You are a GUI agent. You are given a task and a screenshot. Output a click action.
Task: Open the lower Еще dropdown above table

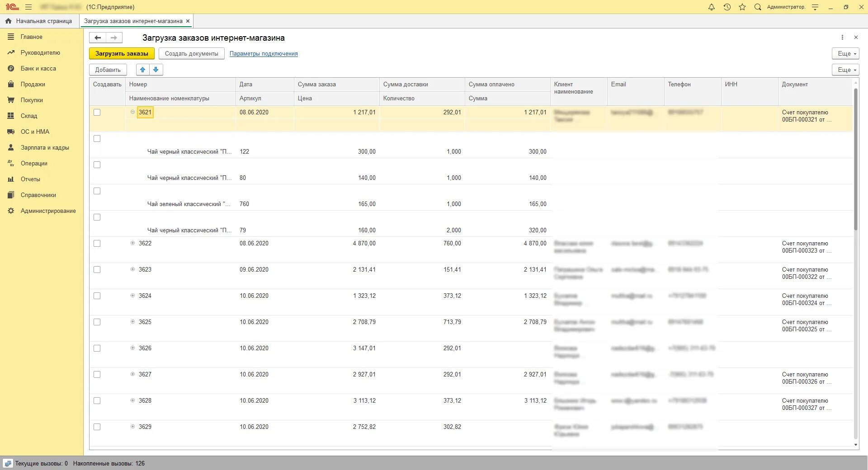(x=845, y=70)
